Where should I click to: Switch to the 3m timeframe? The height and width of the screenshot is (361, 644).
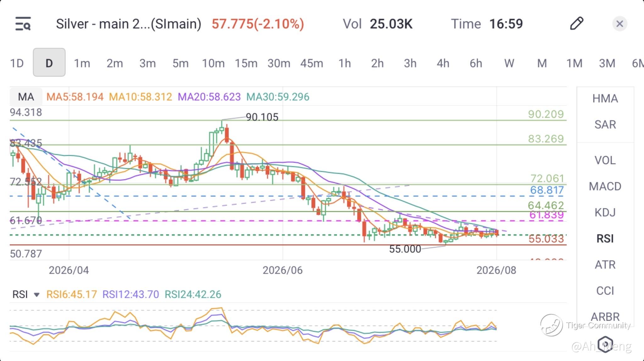pyautogui.click(x=147, y=63)
